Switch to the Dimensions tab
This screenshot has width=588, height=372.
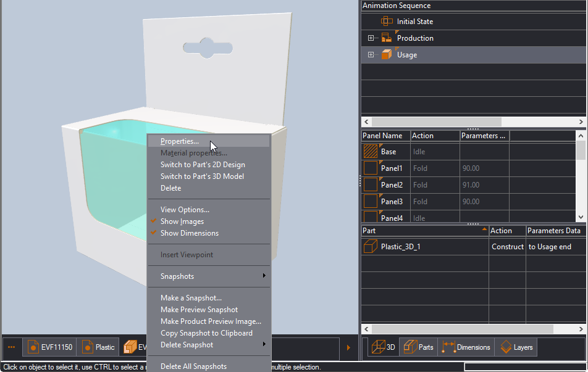(x=466, y=347)
